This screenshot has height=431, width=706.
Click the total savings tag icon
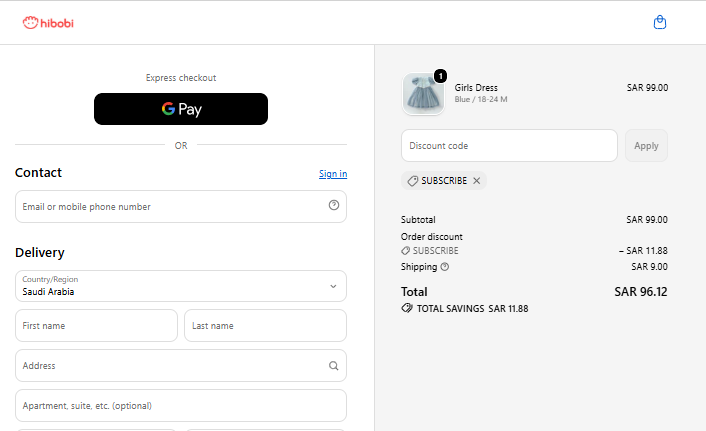coord(407,309)
